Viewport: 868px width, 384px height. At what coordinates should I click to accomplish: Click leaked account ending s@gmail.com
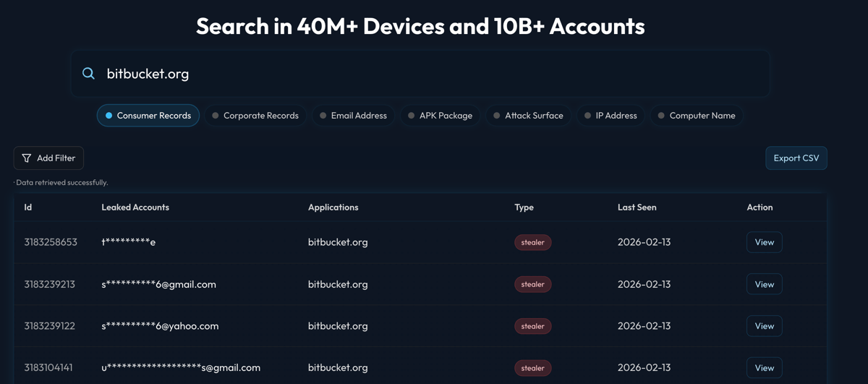tap(181, 368)
